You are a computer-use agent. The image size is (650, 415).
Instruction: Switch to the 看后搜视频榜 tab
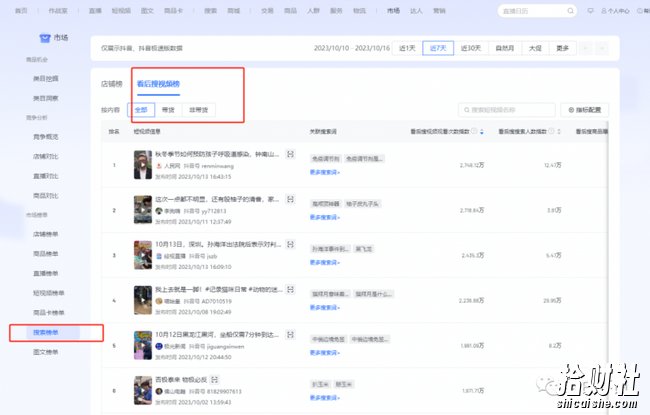158,84
